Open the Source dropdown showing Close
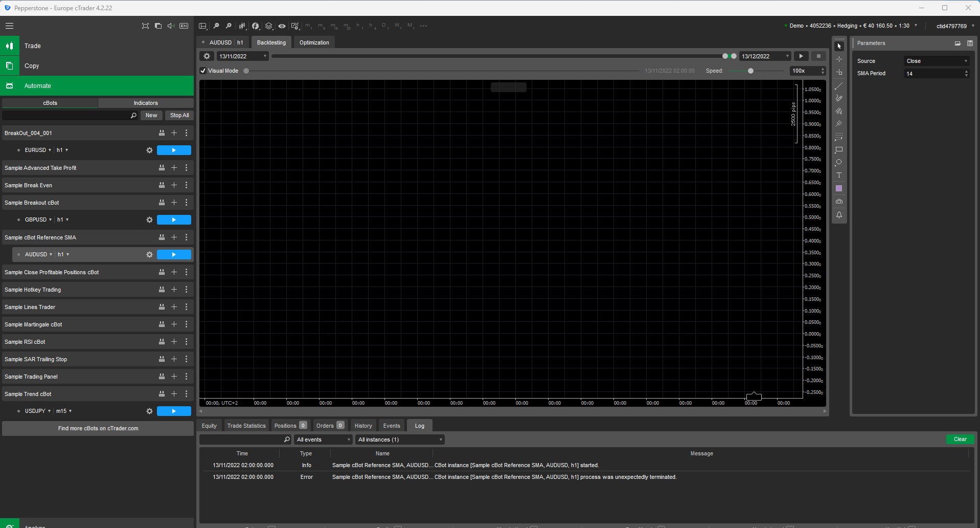 937,61
